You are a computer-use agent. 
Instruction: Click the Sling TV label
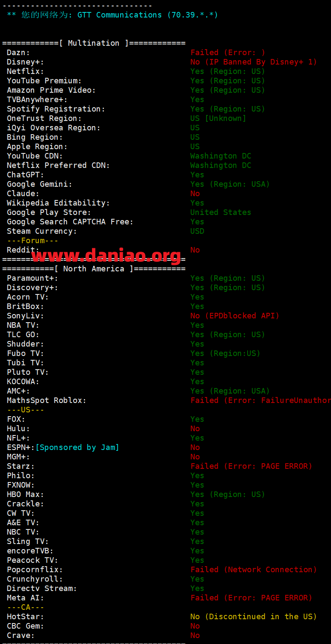28,541
